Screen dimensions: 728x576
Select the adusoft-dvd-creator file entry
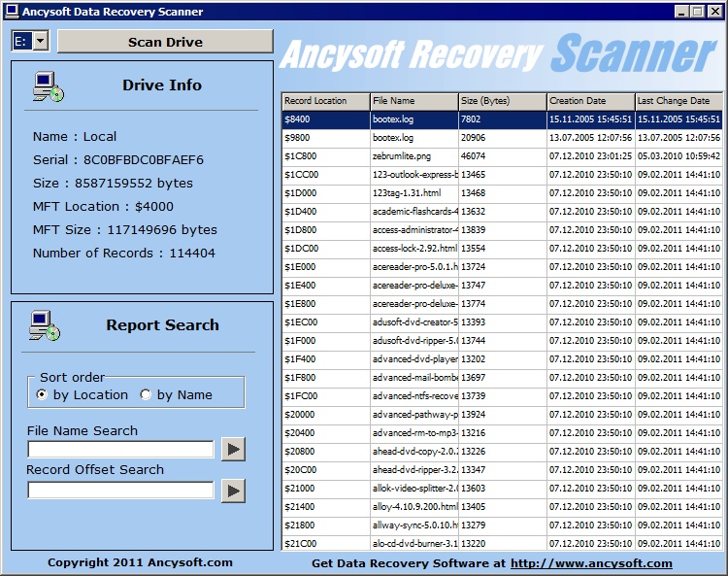(414, 322)
